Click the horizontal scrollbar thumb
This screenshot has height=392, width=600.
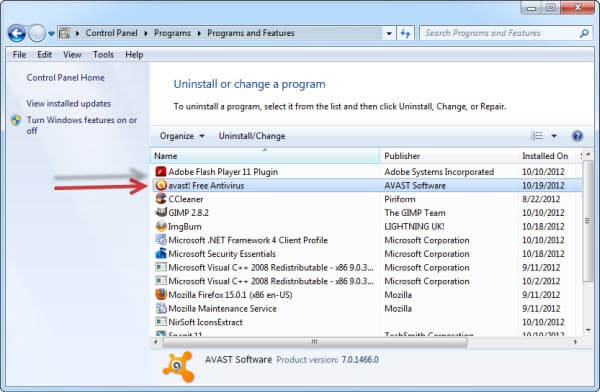coord(315,341)
